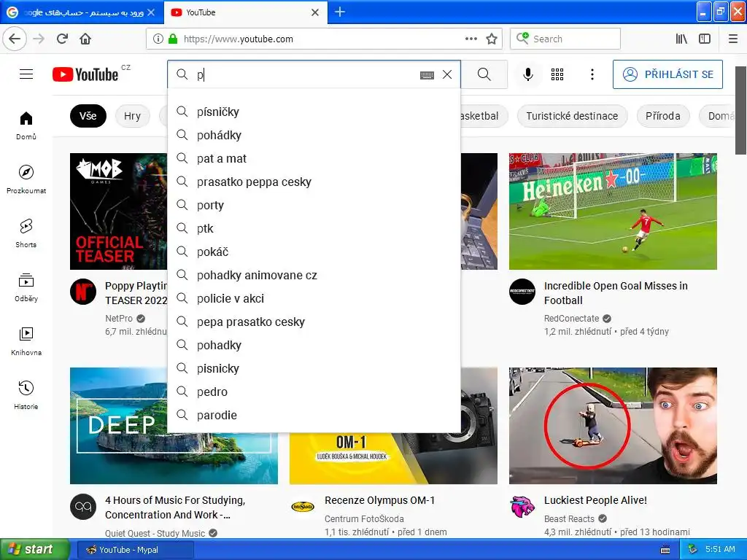
Task: Open Luckiest People Alive! video title
Action: pyautogui.click(x=595, y=500)
